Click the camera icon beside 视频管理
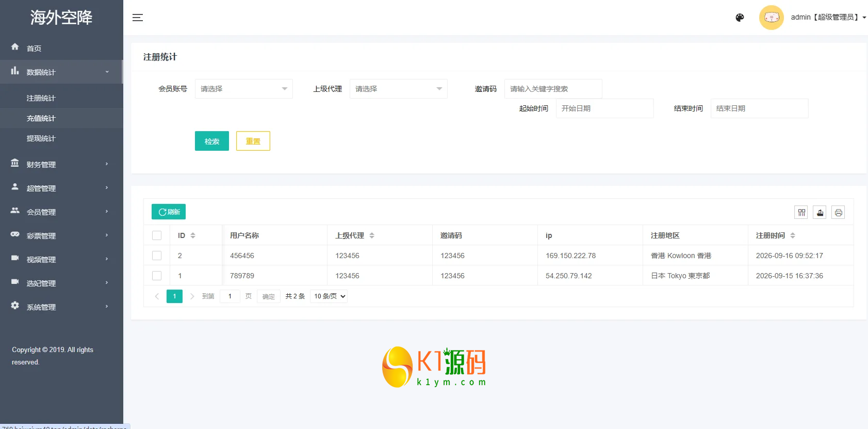Screen dimensions: 868x429 15,258
